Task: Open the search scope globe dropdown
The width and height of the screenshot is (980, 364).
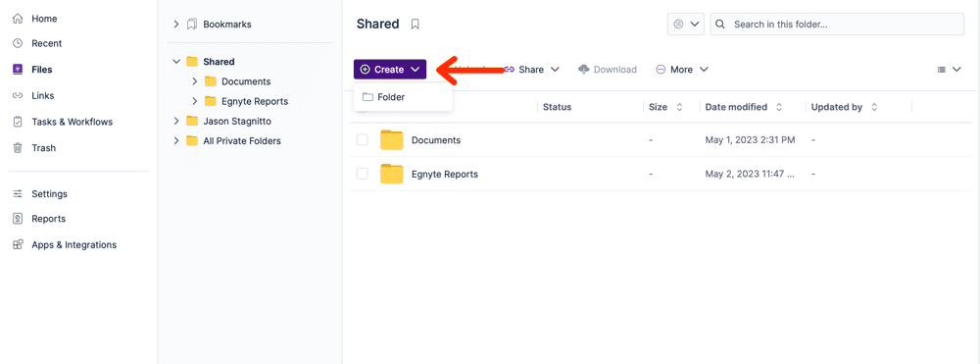Action: [686, 25]
